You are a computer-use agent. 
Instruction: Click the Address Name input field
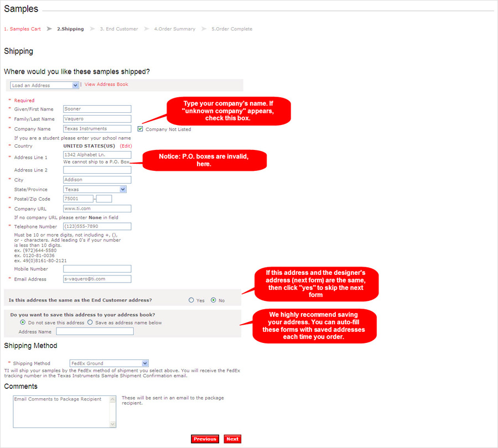pyautogui.click(x=95, y=331)
